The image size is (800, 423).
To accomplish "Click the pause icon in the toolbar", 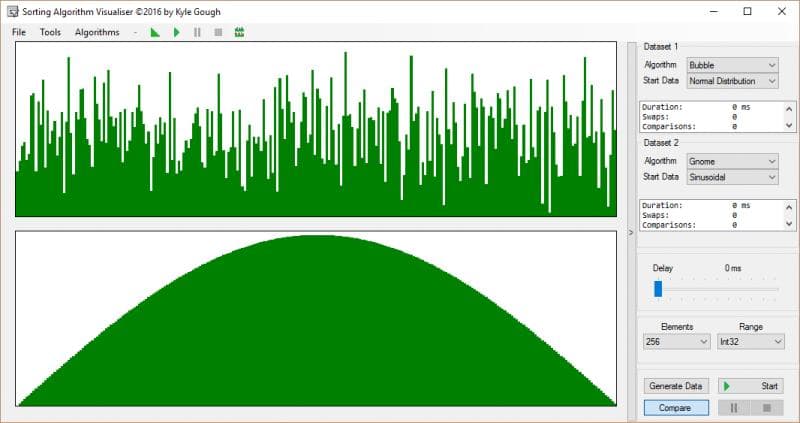I will [x=197, y=32].
